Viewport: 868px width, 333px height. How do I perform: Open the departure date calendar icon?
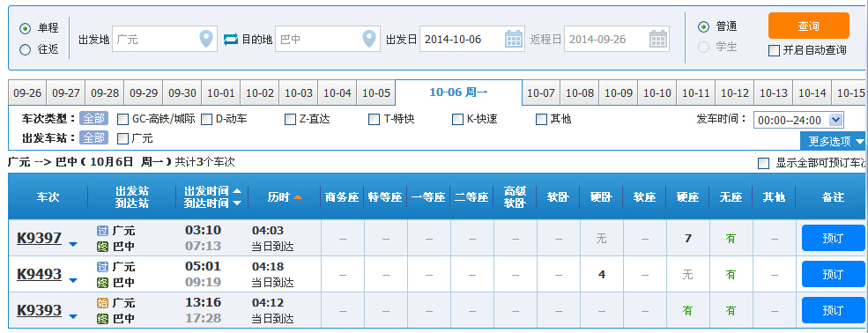(514, 39)
